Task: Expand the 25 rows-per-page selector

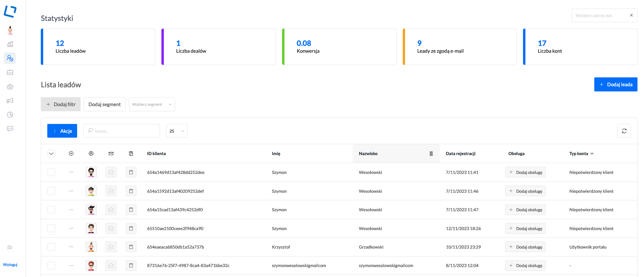Action: point(177,131)
